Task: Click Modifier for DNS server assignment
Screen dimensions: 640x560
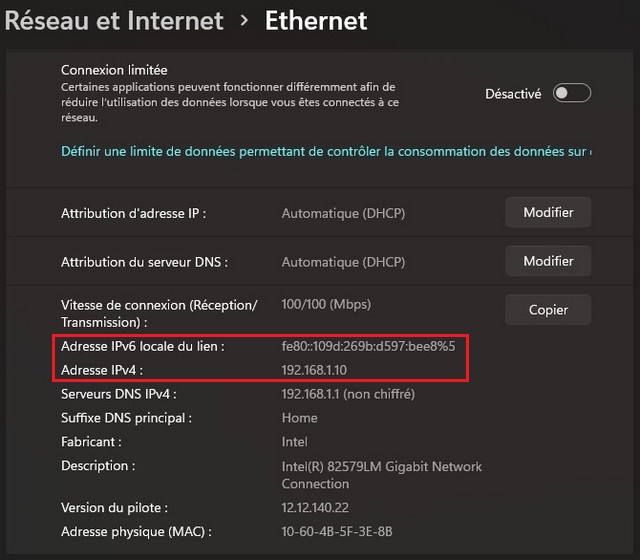Action: [548, 261]
